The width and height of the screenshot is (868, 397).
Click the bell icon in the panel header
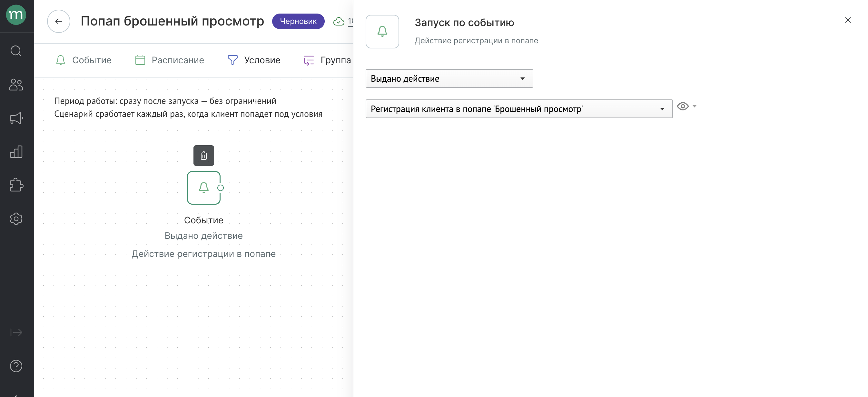click(x=382, y=32)
